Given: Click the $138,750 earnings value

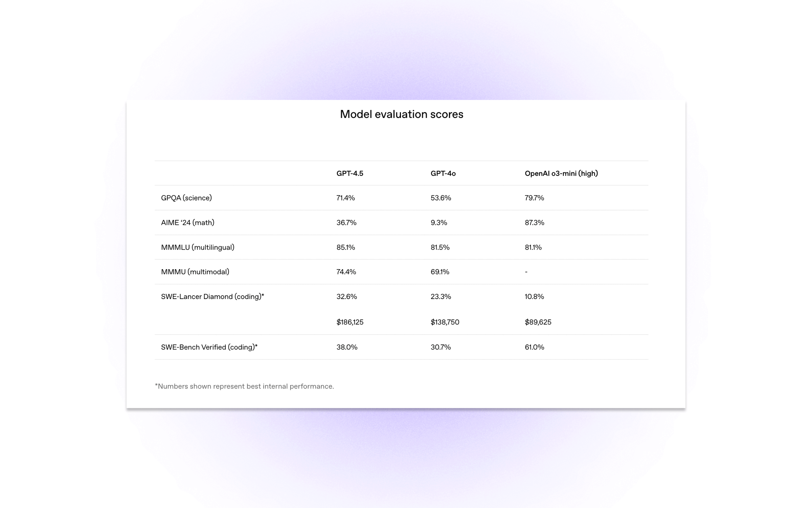Looking at the screenshot, I should click(x=445, y=322).
